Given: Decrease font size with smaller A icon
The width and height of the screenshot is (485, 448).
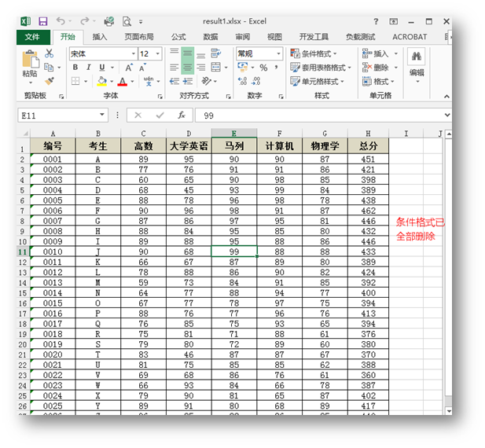Looking at the screenshot, I should coord(142,68).
